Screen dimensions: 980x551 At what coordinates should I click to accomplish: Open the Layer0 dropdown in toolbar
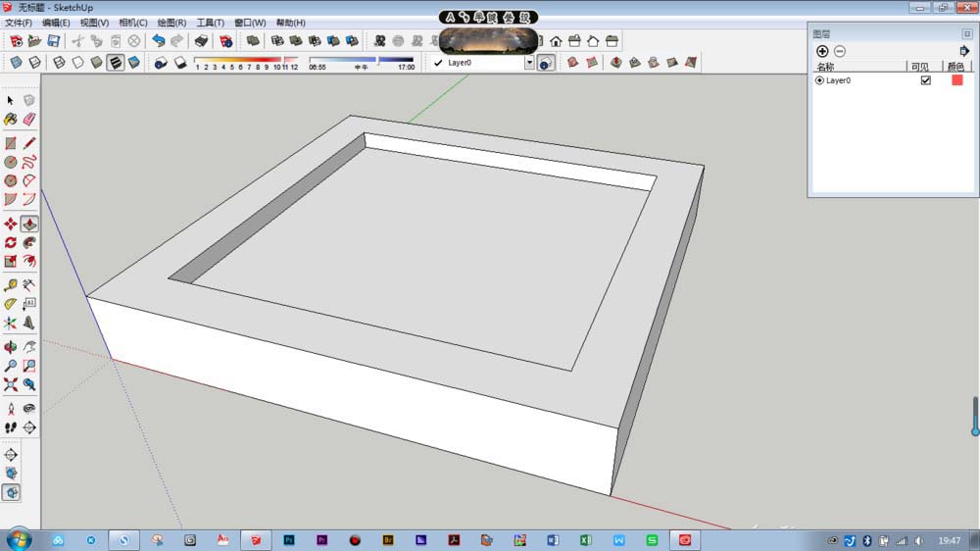(529, 62)
